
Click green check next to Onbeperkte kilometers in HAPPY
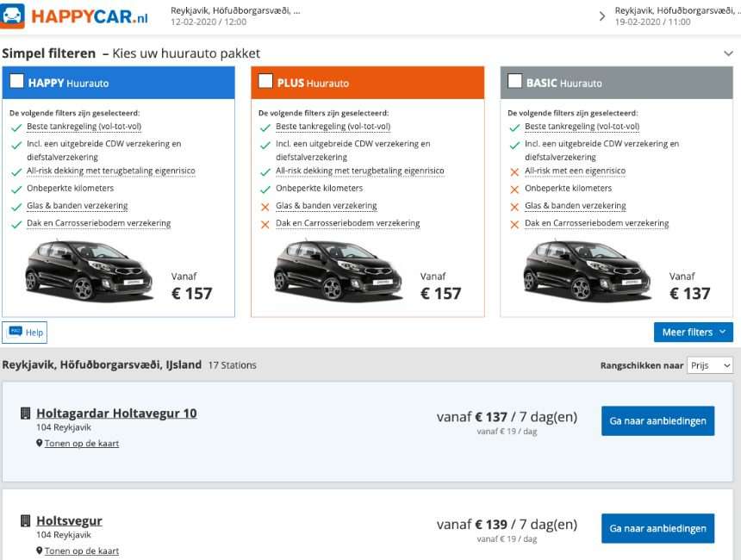click(16, 190)
